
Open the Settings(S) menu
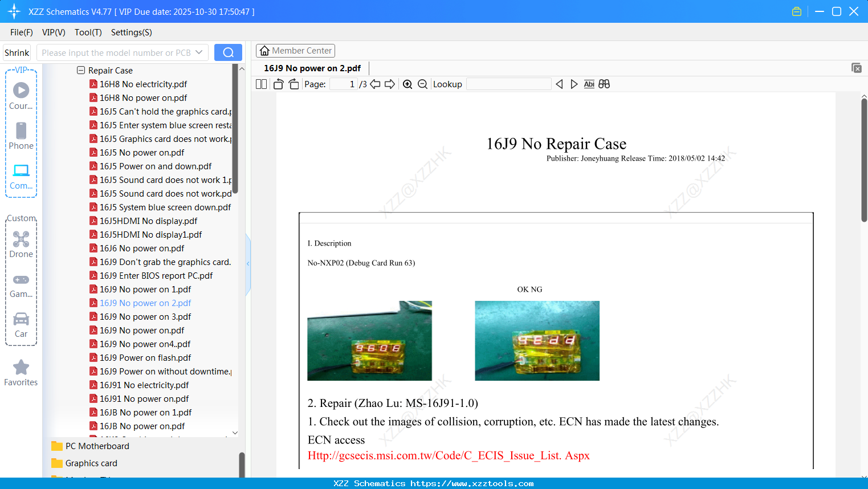point(132,32)
